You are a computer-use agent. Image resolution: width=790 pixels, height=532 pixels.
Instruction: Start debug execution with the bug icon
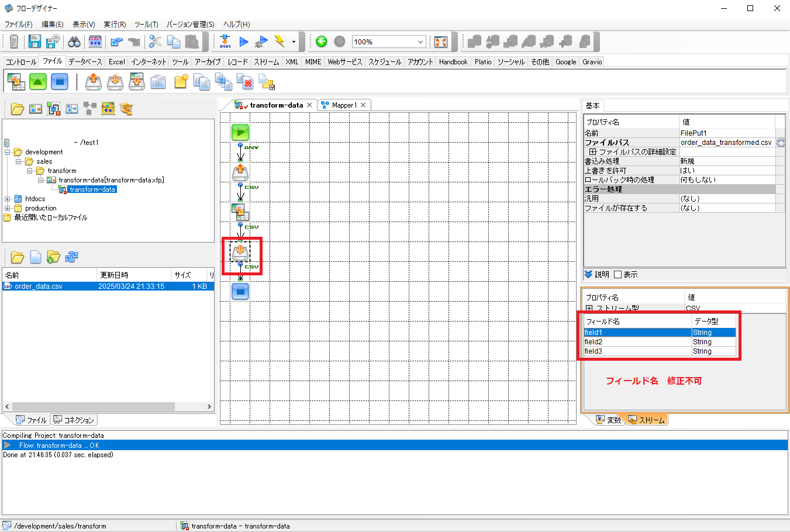(x=261, y=42)
